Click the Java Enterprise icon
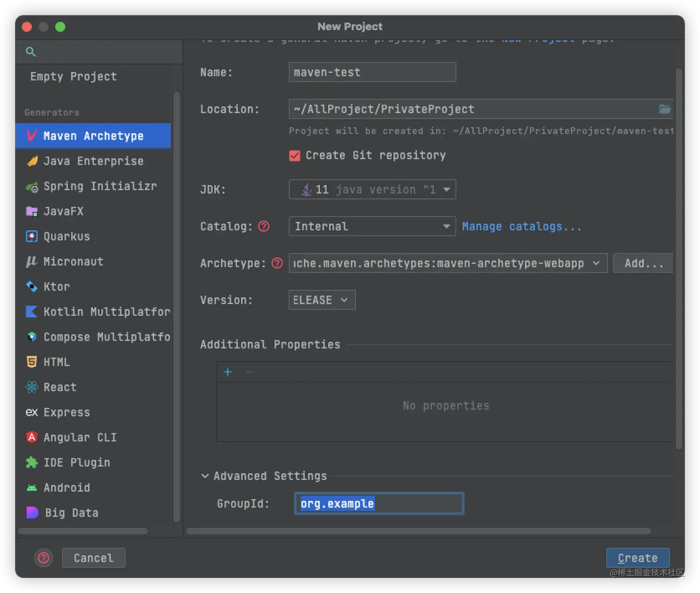This screenshot has width=700, height=593. point(32,161)
